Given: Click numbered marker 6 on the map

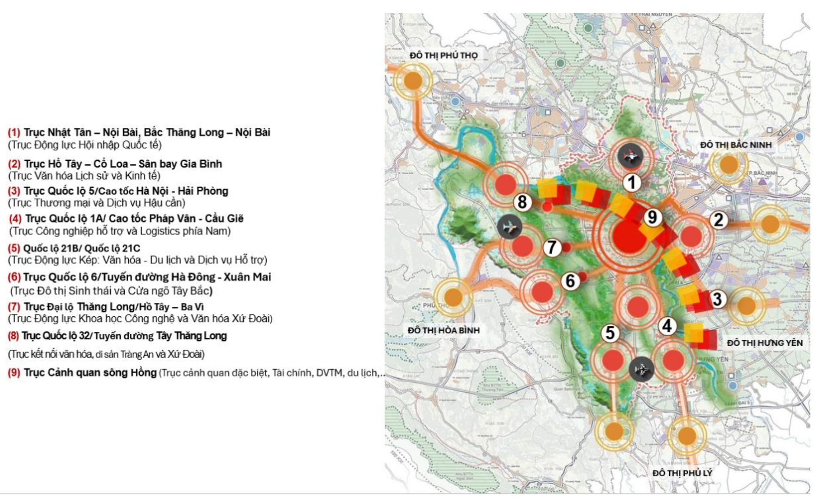Looking at the screenshot, I should point(570,281).
